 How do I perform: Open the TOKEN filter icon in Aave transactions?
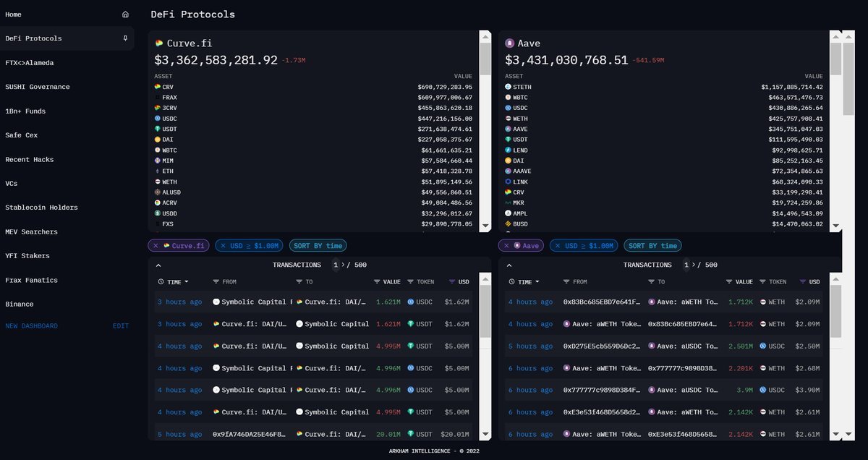coord(762,281)
